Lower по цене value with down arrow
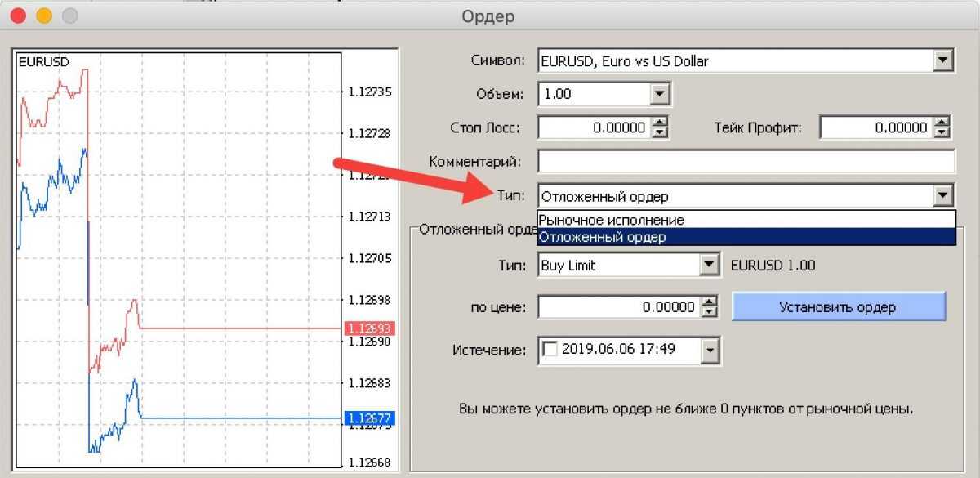The image size is (980, 478). pyautogui.click(x=710, y=313)
